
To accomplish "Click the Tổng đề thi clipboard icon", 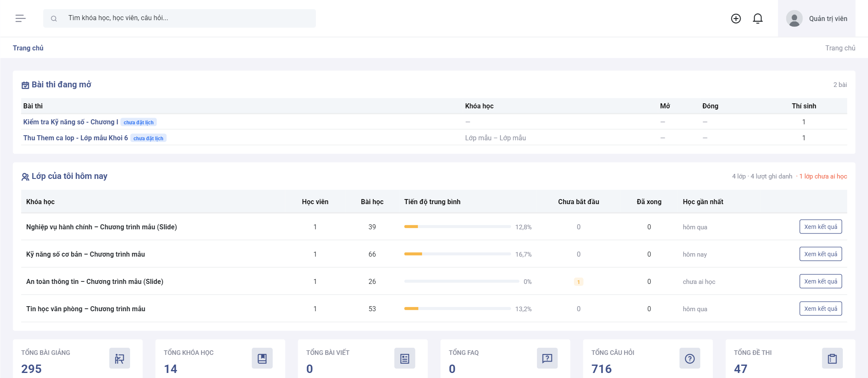I will (x=832, y=358).
